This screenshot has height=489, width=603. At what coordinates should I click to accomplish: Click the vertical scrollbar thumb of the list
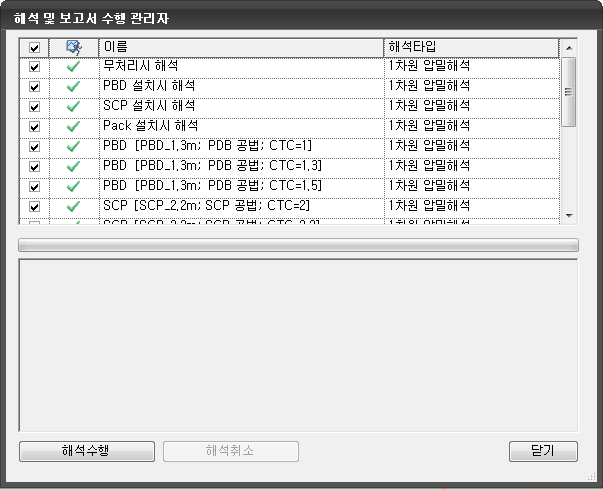click(568, 91)
